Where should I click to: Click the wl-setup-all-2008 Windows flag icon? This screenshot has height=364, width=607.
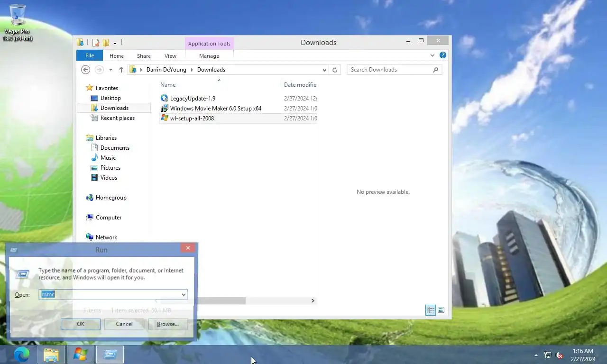[165, 118]
